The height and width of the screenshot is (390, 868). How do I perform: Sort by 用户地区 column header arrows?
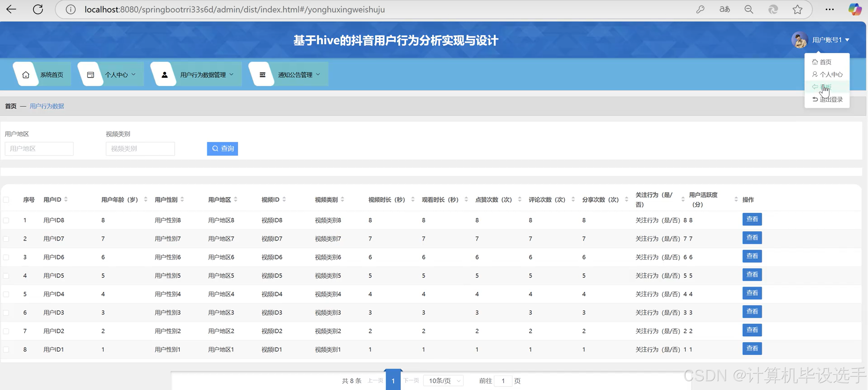click(235, 199)
